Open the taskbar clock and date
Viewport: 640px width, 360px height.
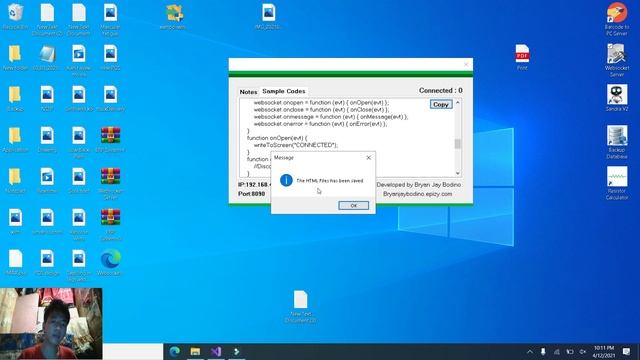604,352
